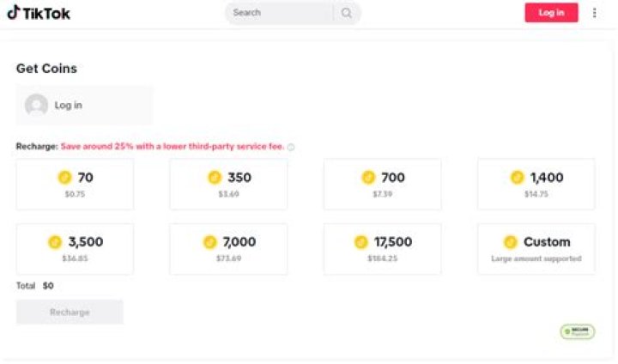Click the info icon beside service fee text
Screen dimensions: 618x364
point(290,147)
